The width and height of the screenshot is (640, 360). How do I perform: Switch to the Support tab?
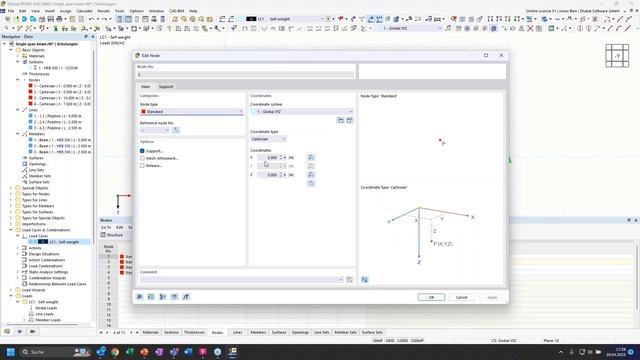166,87
